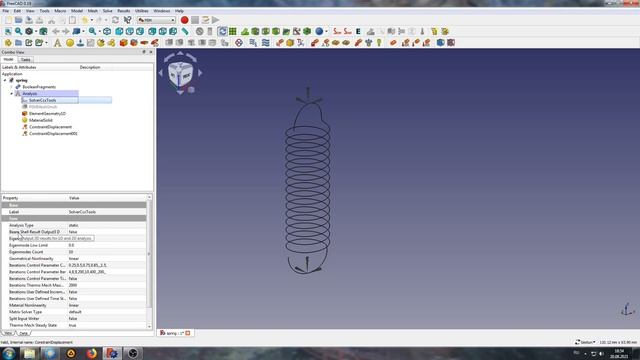Click the open file folder icon
This screenshot has width=640, height=360.
point(18,20)
